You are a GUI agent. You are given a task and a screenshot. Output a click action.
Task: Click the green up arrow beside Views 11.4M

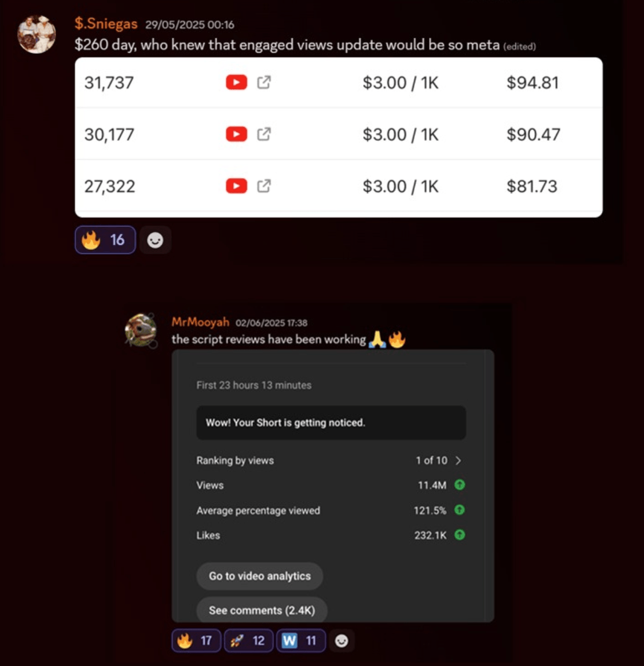[x=460, y=485]
